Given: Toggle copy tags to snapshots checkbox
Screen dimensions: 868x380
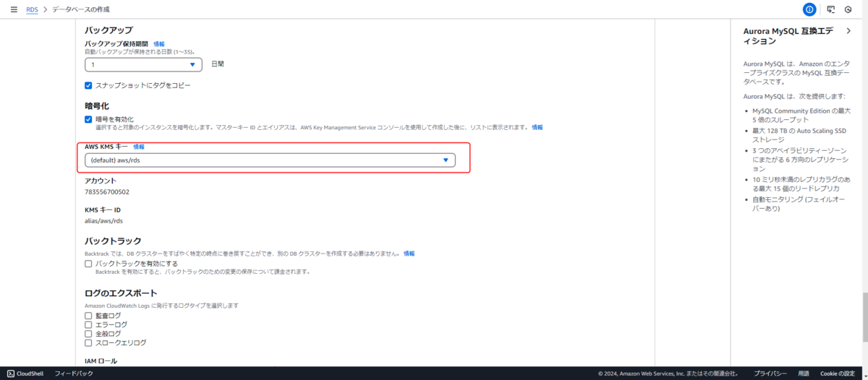Looking at the screenshot, I should point(88,85).
